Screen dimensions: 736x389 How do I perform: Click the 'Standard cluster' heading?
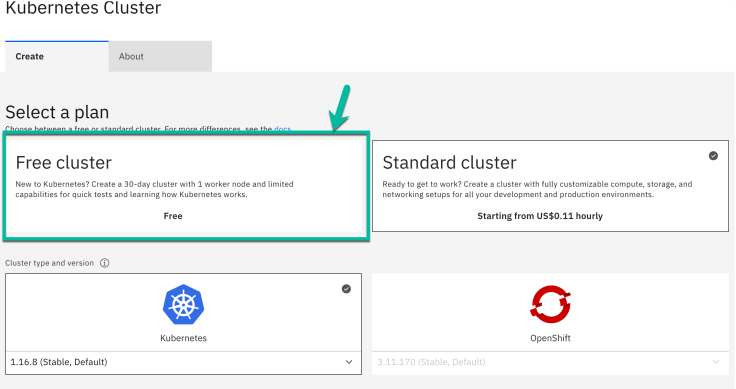(x=449, y=163)
